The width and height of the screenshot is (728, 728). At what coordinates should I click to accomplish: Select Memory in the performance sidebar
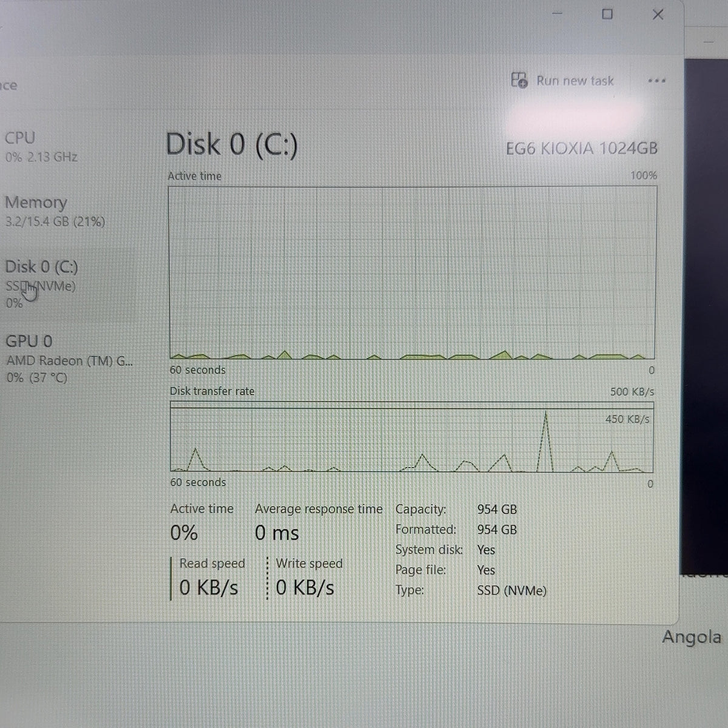pos(55,211)
